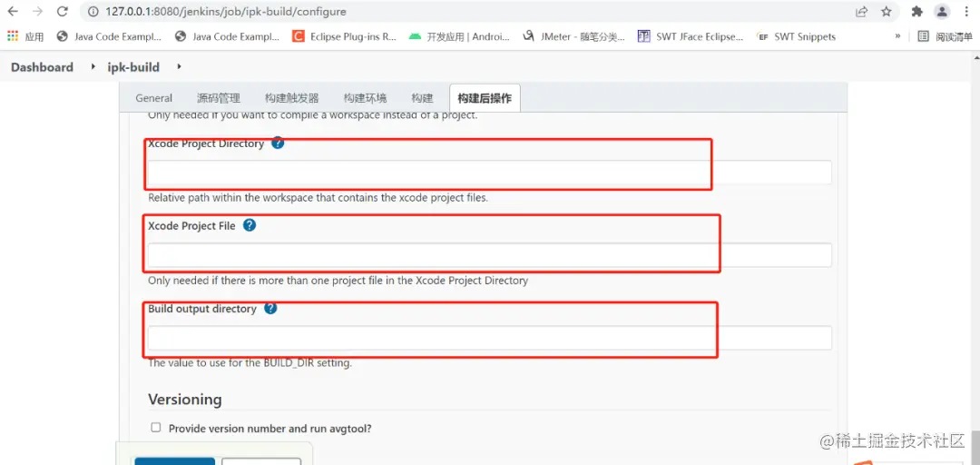
Task: Open the extensions puzzle icon
Action: pos(916,11)
